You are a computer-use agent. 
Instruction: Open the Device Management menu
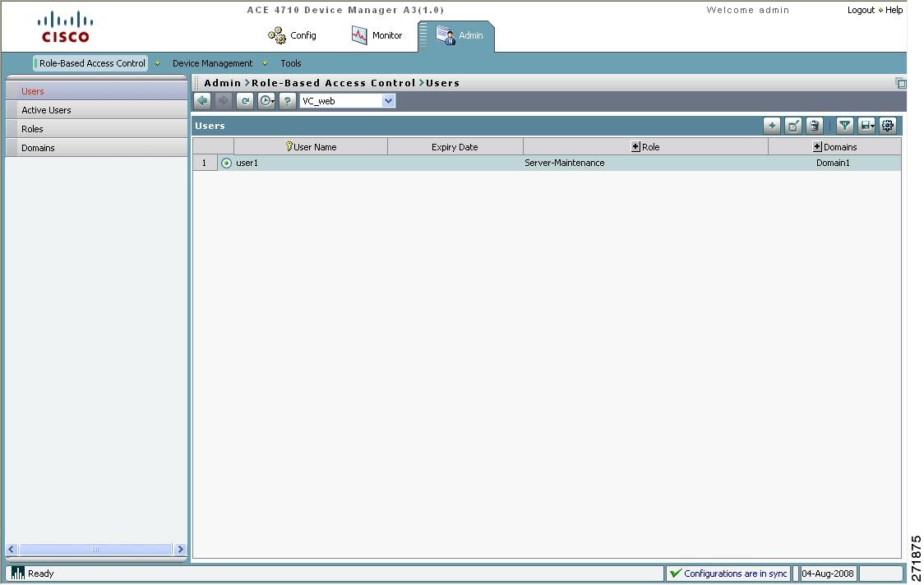click(212, 63)
